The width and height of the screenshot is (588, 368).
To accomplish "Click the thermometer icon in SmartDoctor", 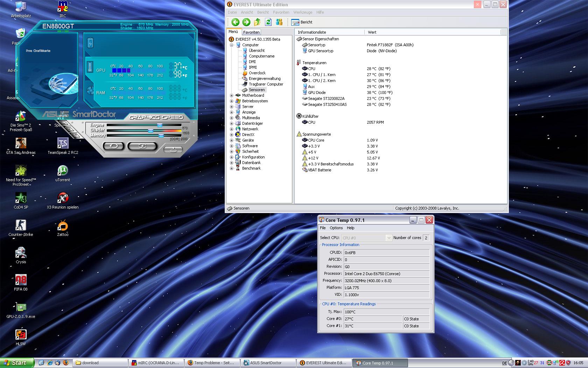I will tap(90, 67).
